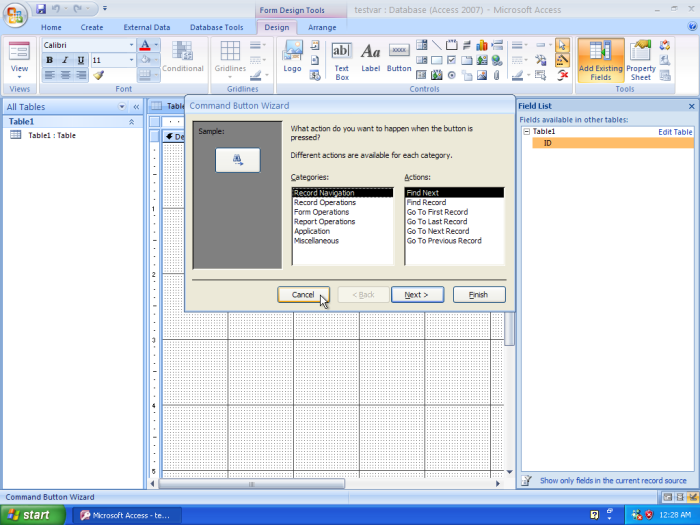
Task: Select the Attachment paperclip control
Action: tap(497, 75)
